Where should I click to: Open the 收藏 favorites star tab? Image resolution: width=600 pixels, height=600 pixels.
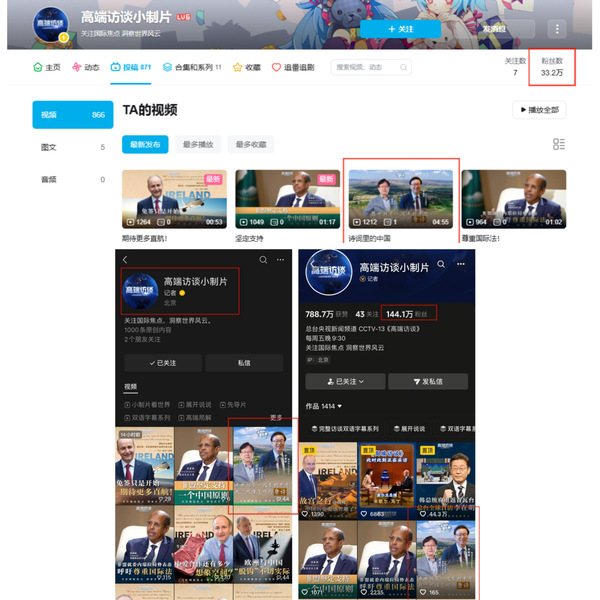(247, 67)
